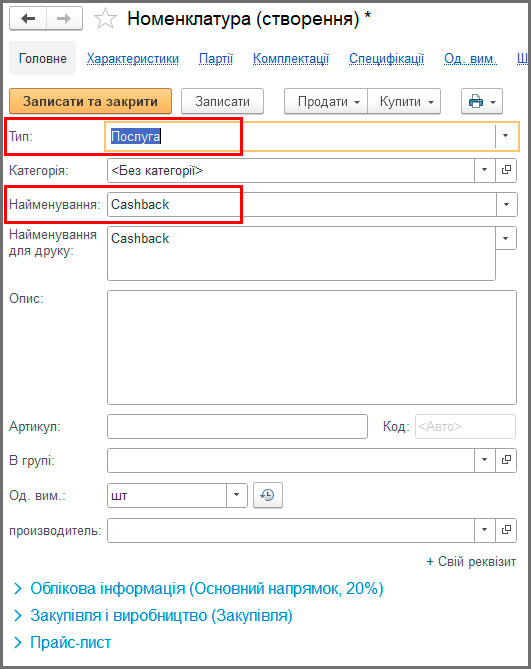
Task: Click the forward arrow navigation icon
Action: click(64, 18)
